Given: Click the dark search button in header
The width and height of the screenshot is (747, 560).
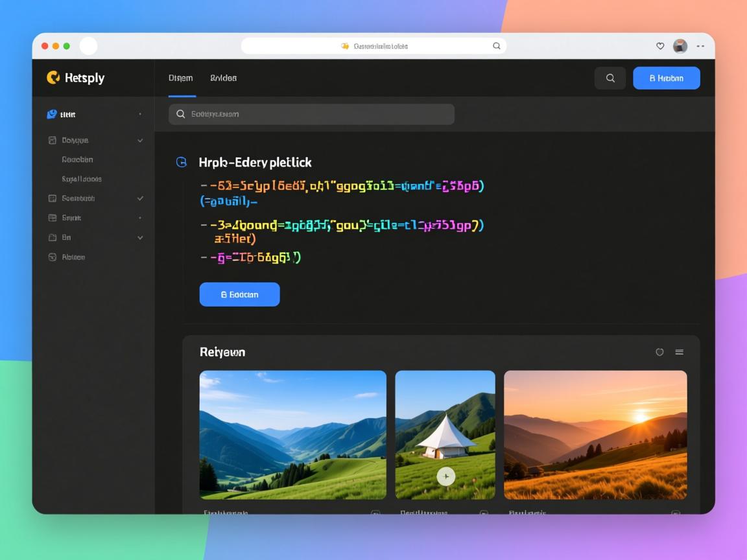Looking at the screenshot, I should click(x=610, y=78).
